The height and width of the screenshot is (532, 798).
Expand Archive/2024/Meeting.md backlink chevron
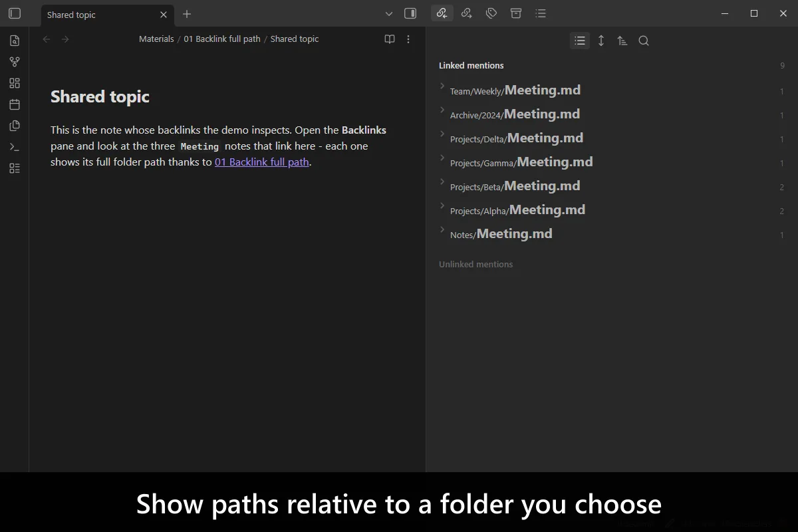tap(442, 110)
